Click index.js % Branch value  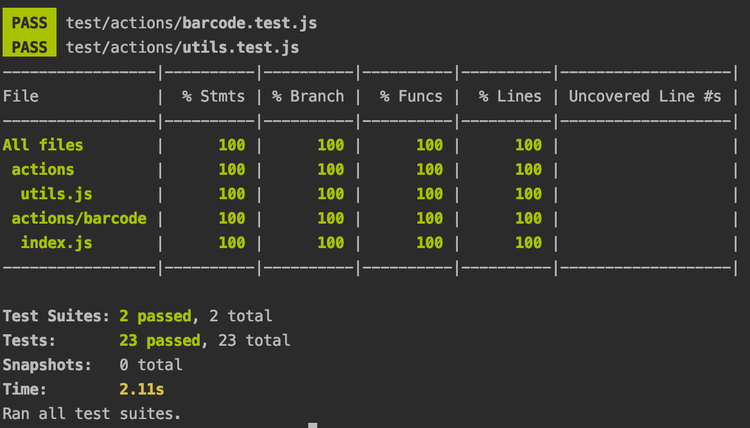click(331, 242)
